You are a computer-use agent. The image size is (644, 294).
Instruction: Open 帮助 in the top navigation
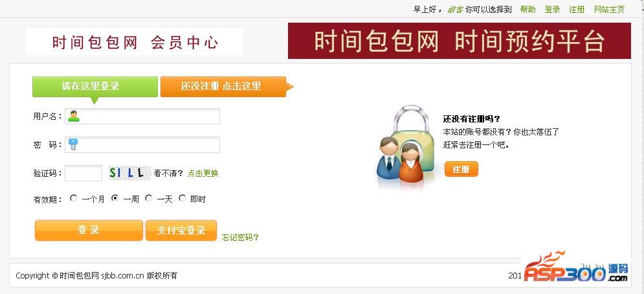click(527, 10)
